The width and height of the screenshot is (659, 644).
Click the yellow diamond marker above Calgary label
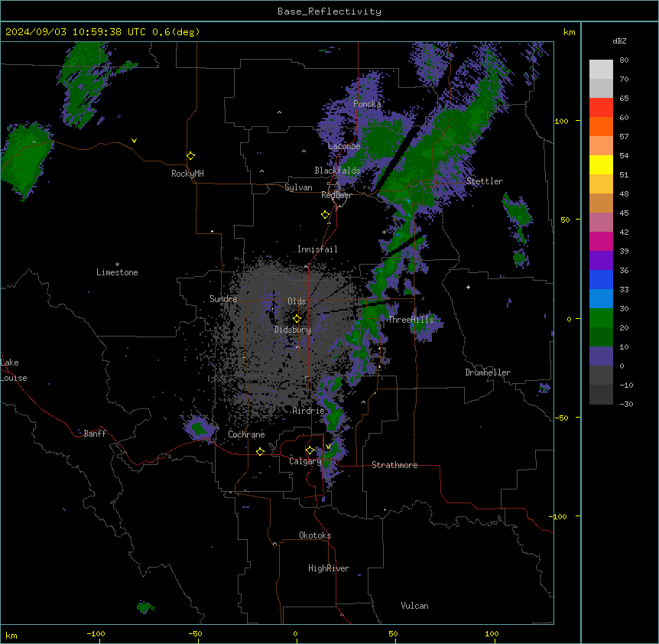(310, 450)
